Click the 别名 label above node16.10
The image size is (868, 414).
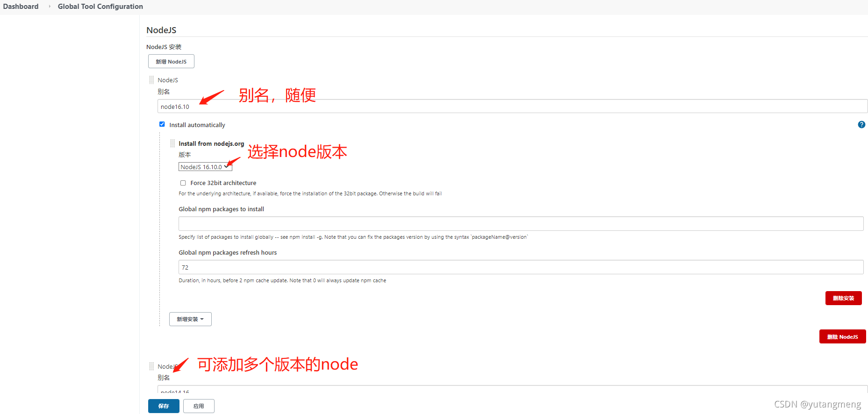pyautogui.click(x=164, y=92)
